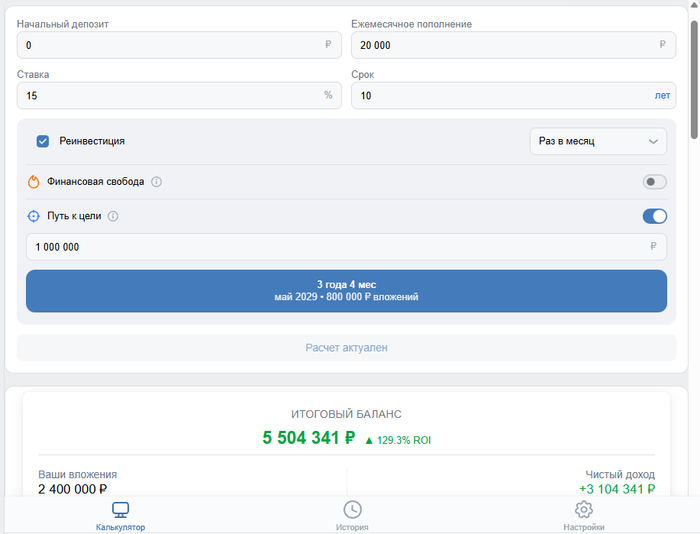Screen dimensions: 700x534
Task: Click the target icon beside Путь к цели
Action: 33,216
